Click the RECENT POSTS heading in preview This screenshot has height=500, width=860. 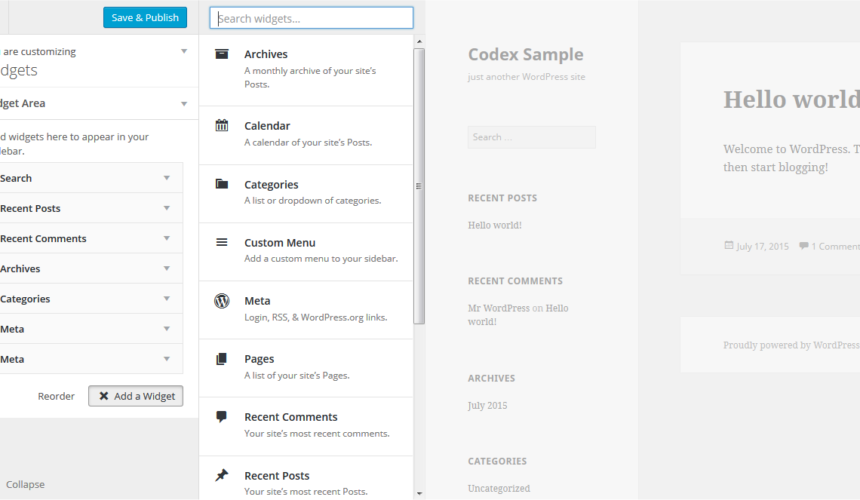[x=502, y=198]
